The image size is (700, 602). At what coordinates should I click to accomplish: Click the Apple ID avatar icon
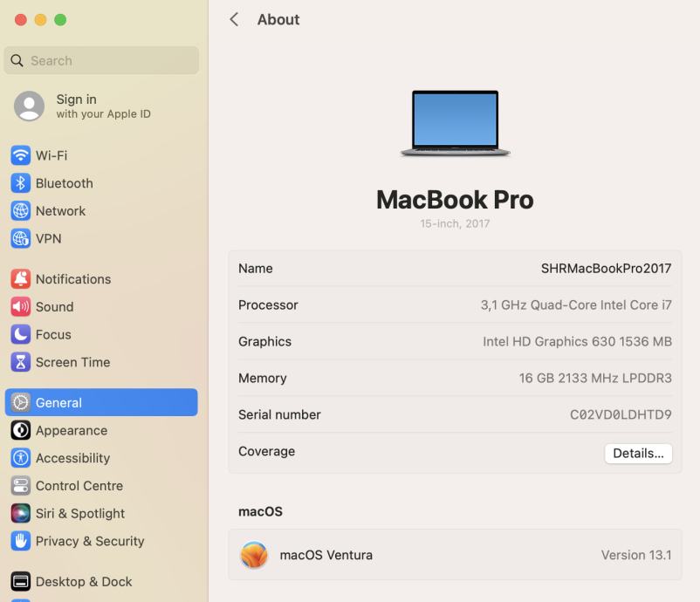click(29, 106)
